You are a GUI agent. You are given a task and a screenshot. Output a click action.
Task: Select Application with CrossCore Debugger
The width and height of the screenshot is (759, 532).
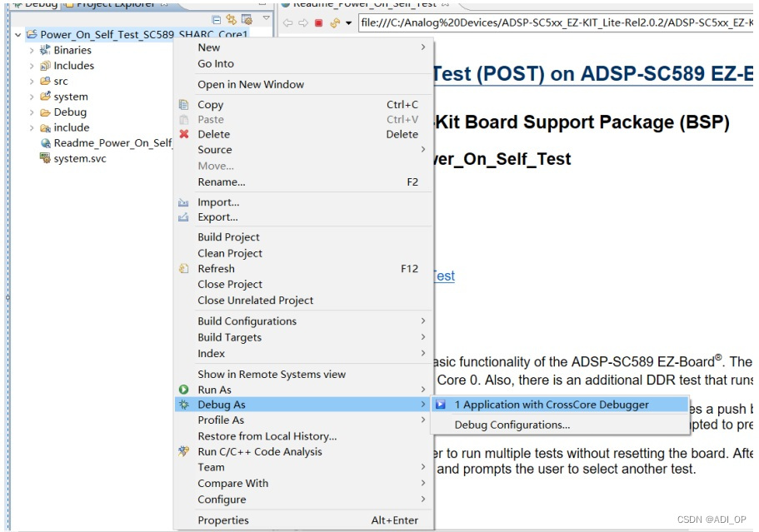pyautogui.click(x=561, y=405)
